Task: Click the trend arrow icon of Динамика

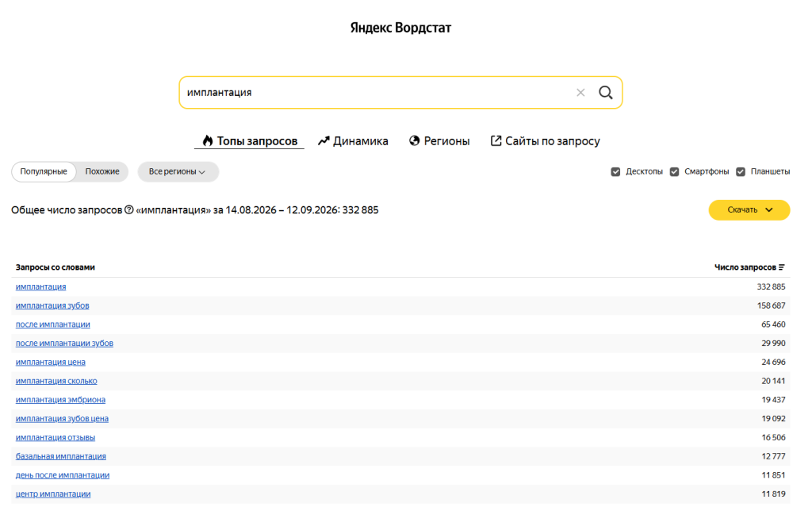Action: click(x=324, y=141)
